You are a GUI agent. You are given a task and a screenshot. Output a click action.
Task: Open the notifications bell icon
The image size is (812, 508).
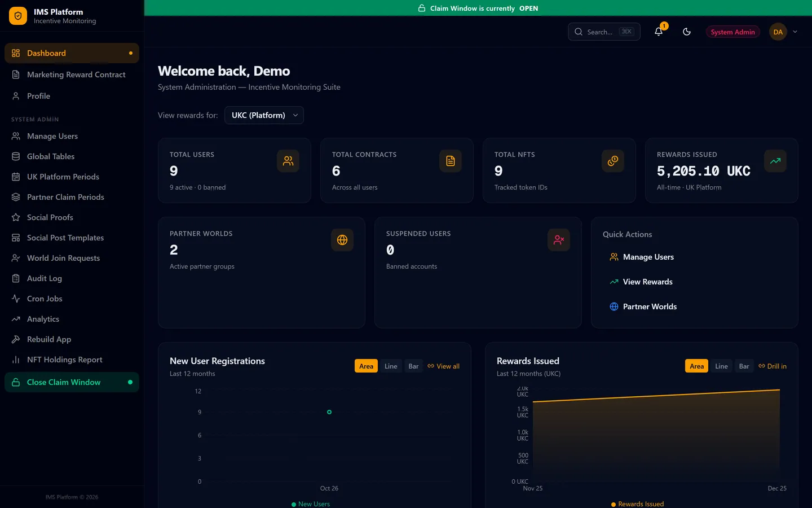[x=658, y=32]
